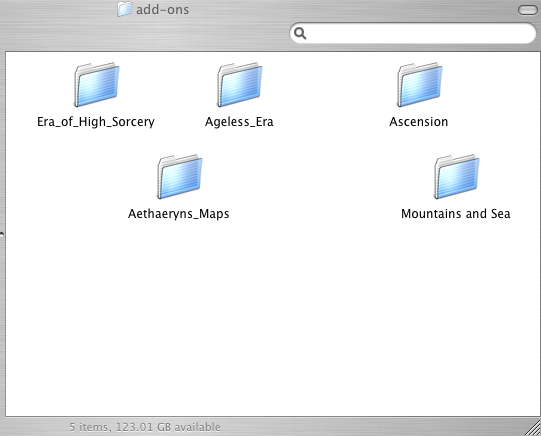Click the window resize grip corner

click(533, 428)
